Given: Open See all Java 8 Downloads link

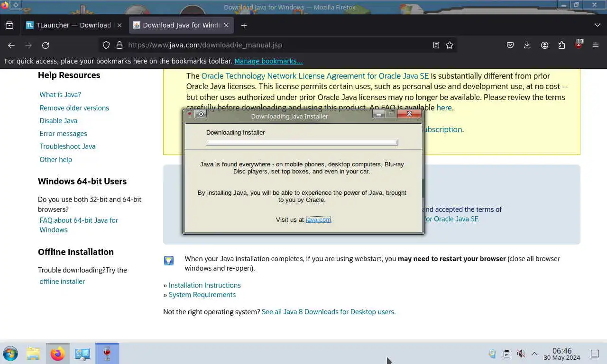Looking at the screenshot, I should [x=329, y=312].
